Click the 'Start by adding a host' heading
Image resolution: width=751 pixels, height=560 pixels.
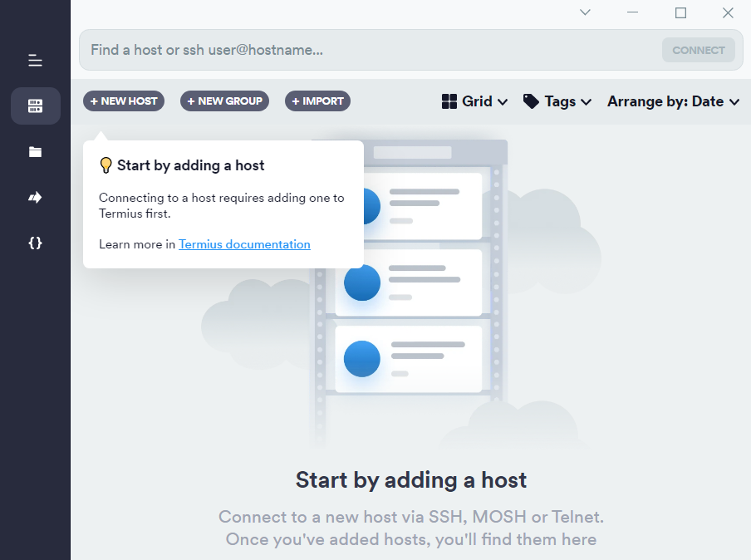pos(411,480)
